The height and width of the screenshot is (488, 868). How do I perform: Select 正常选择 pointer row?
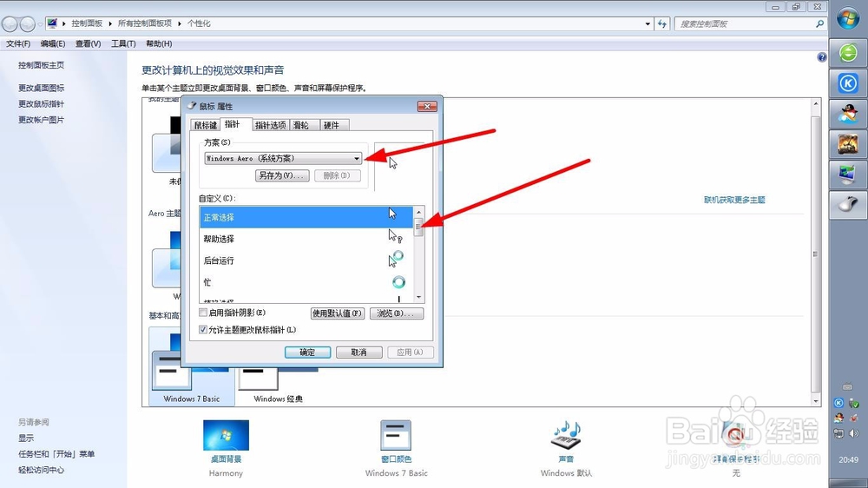click(x=306, y=217)
